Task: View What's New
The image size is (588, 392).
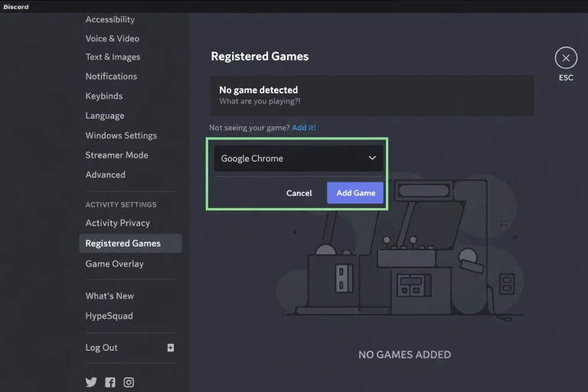Action: [x=109, y=296]
